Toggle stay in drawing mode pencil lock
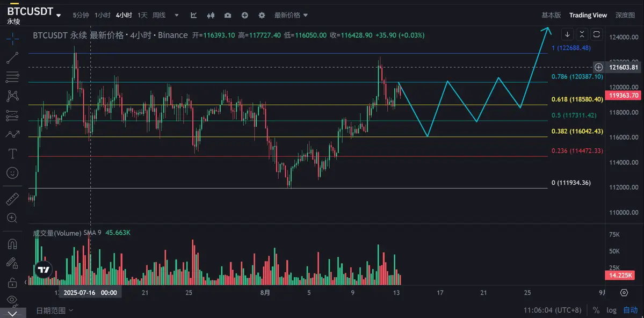644x318 pixels. click(x=12, y=263)
